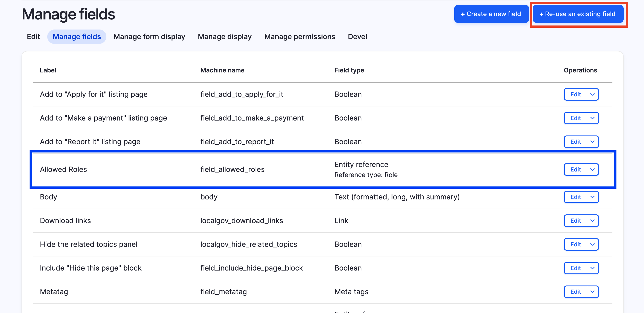Expand the operations dropdown for Allowed Roles
644x313 pixels.
coord(592,169)
